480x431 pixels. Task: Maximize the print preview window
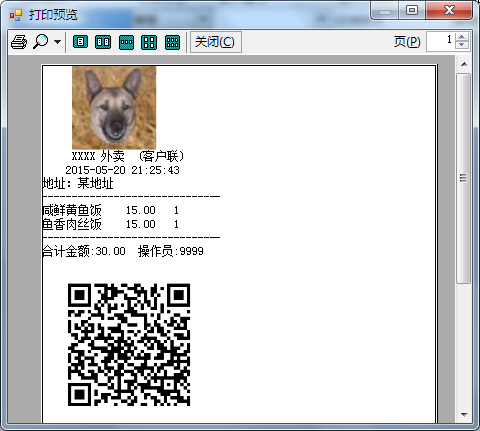(412, 10)
